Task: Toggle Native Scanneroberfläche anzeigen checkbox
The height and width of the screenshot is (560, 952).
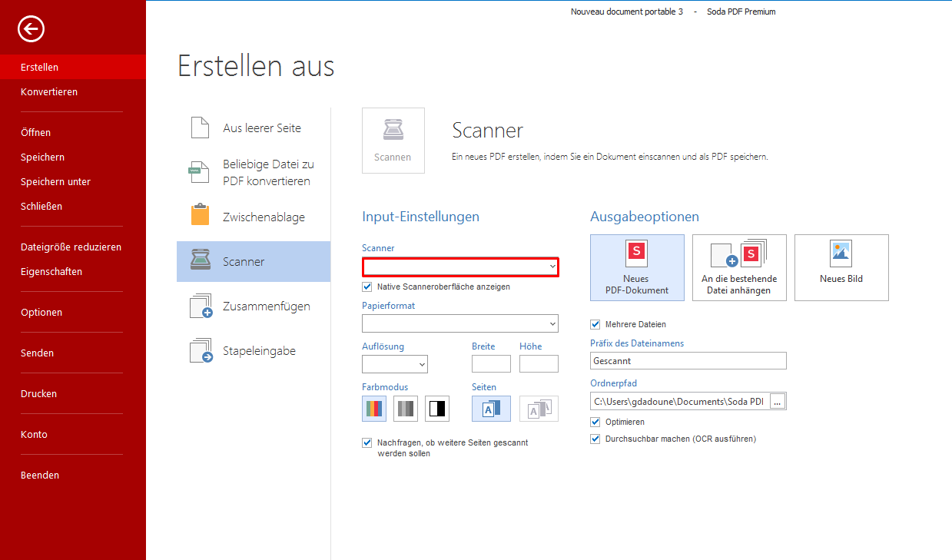Action: click(367, 287)
